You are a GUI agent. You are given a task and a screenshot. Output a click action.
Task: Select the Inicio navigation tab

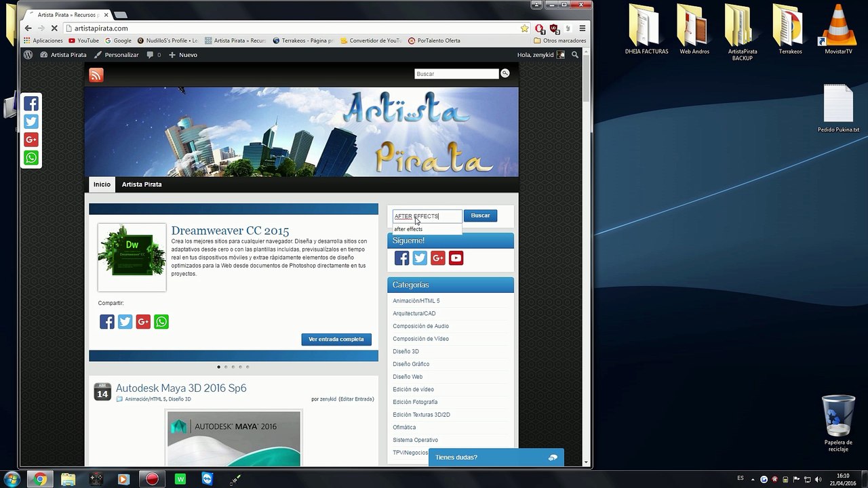pos(102,184)
